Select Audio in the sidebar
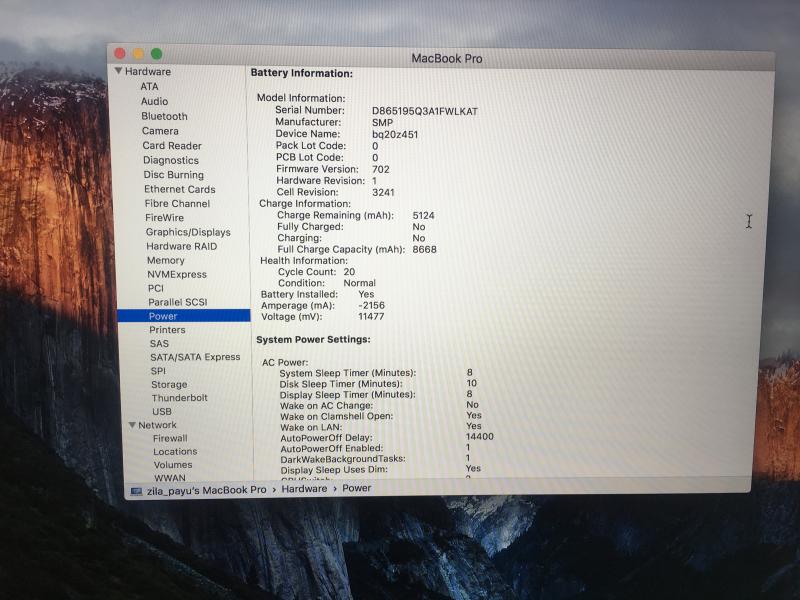The image size is (800, 600). 155,101
